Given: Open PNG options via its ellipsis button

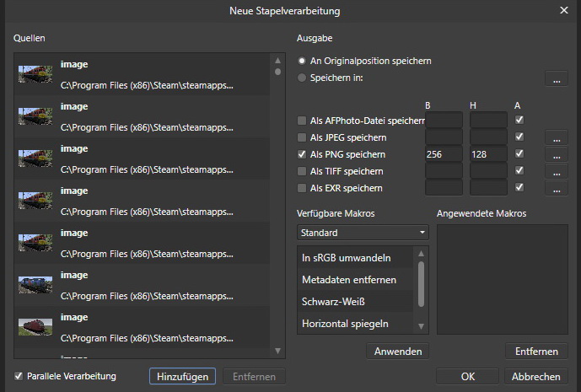Looking at the screenshot, I should click(556, 155).
